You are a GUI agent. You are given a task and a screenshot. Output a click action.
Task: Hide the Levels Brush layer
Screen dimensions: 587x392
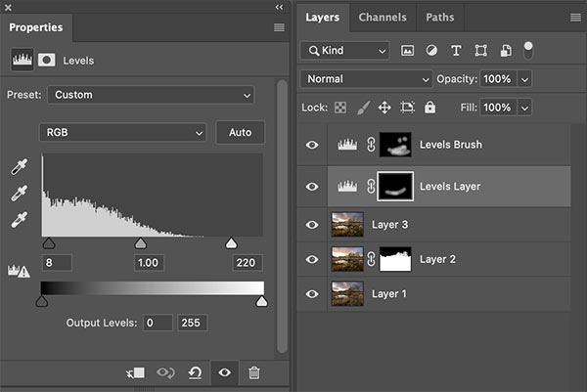312,145
